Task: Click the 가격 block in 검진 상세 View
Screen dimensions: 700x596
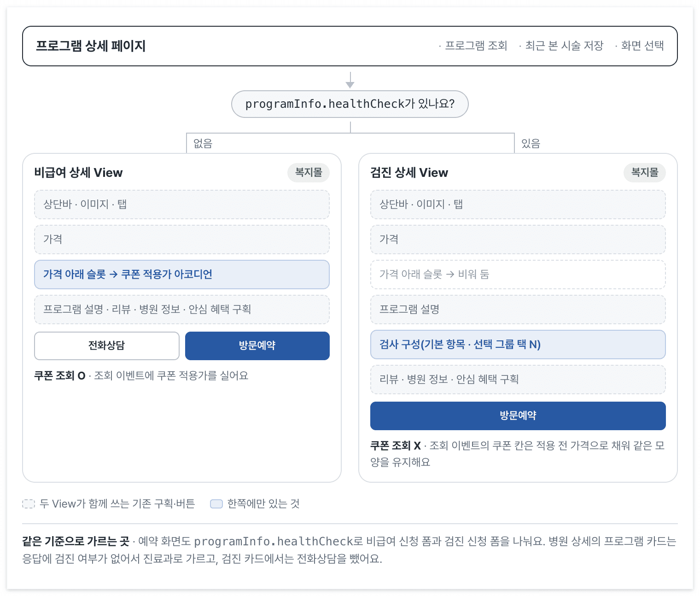Action: pos(518,240)
